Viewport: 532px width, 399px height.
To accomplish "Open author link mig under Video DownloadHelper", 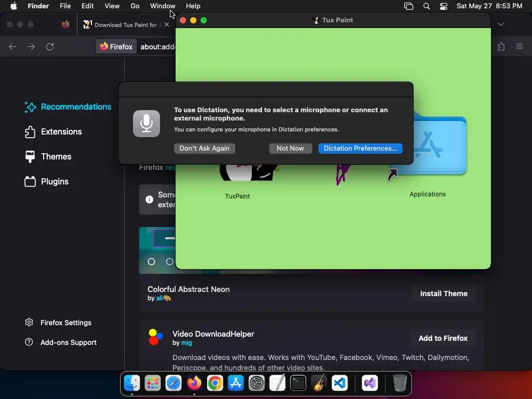I will click(187, 343).
